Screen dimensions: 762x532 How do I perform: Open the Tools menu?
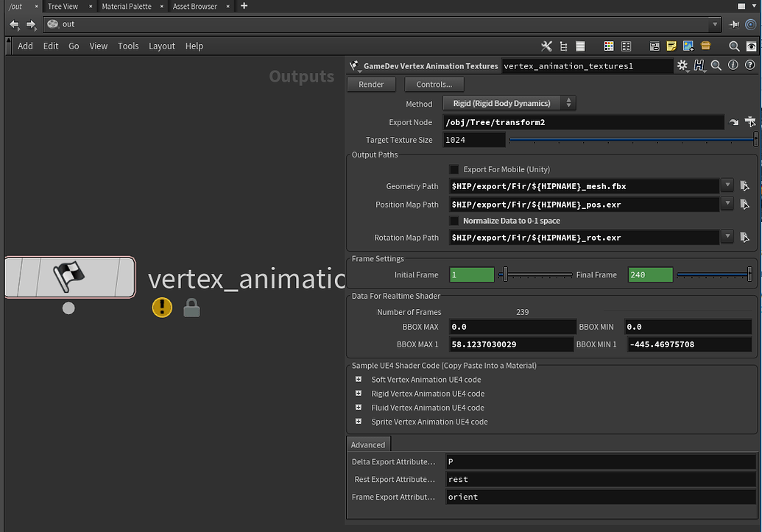[x=128, y=46]
